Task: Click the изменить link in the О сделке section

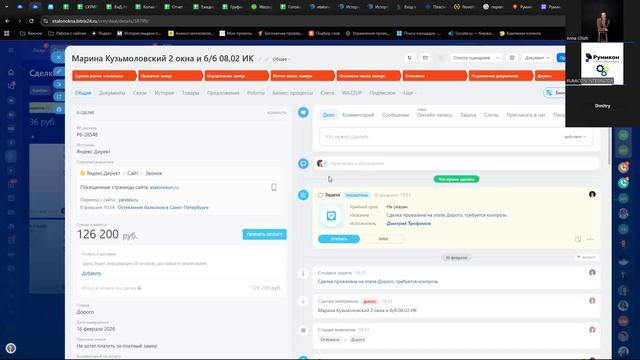Action: (277, 112)
